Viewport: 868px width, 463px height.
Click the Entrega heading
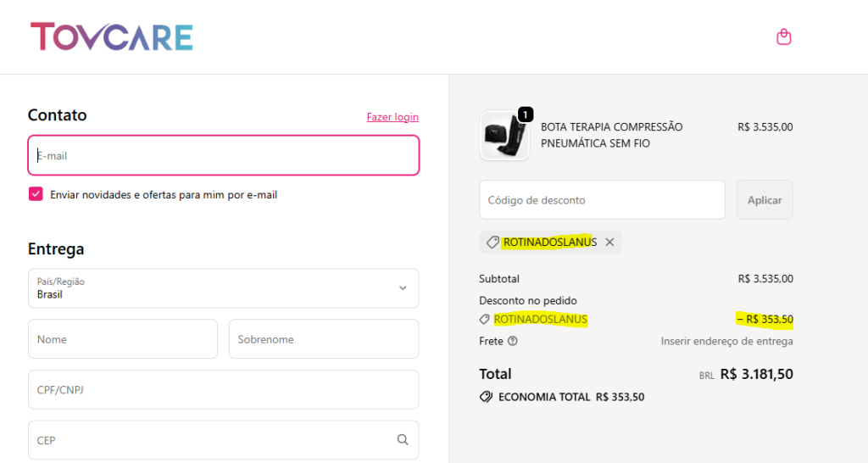(56, 249)
